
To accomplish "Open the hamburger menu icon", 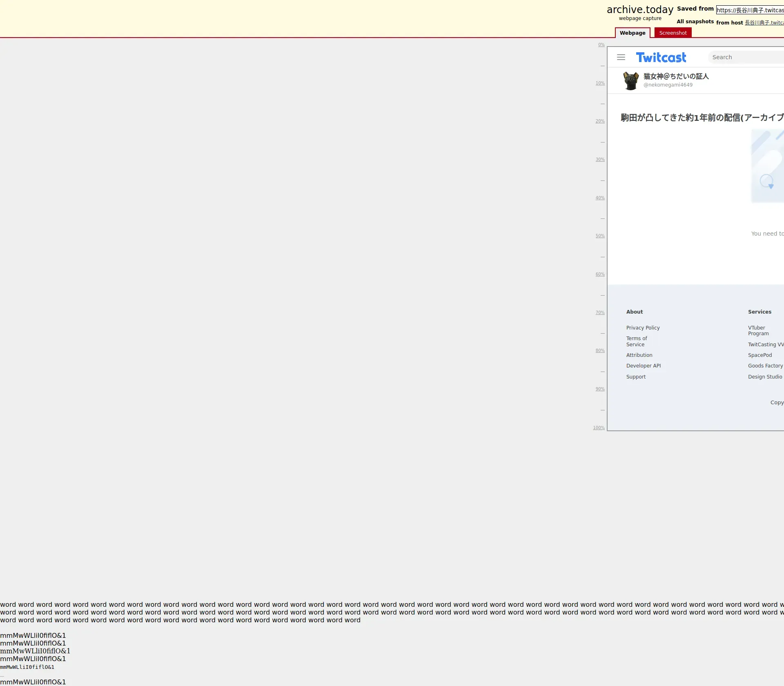I will coord(621,57).
